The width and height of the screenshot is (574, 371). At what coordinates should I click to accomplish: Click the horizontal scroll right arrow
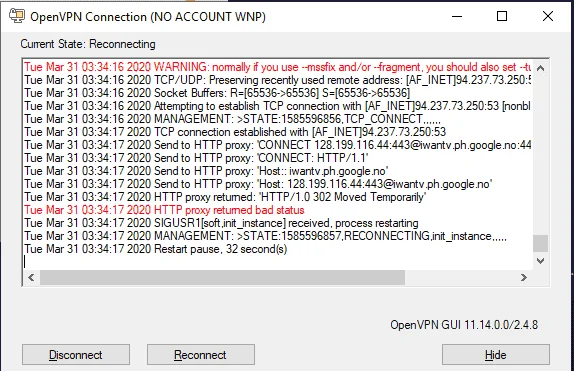(523, 278)
